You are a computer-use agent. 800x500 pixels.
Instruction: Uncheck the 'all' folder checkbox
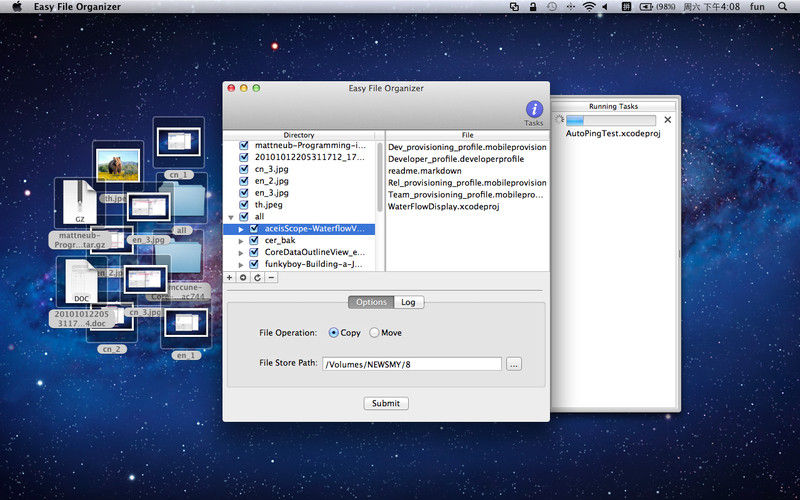(244, 216)
